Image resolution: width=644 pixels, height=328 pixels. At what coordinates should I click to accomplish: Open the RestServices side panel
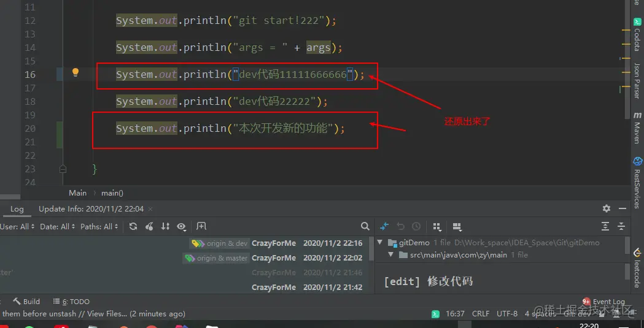pos(637,183)
